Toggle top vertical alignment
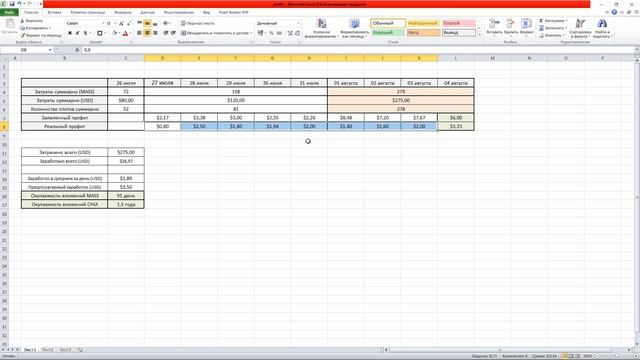This screenshot has height=360, width=640. 140,24
